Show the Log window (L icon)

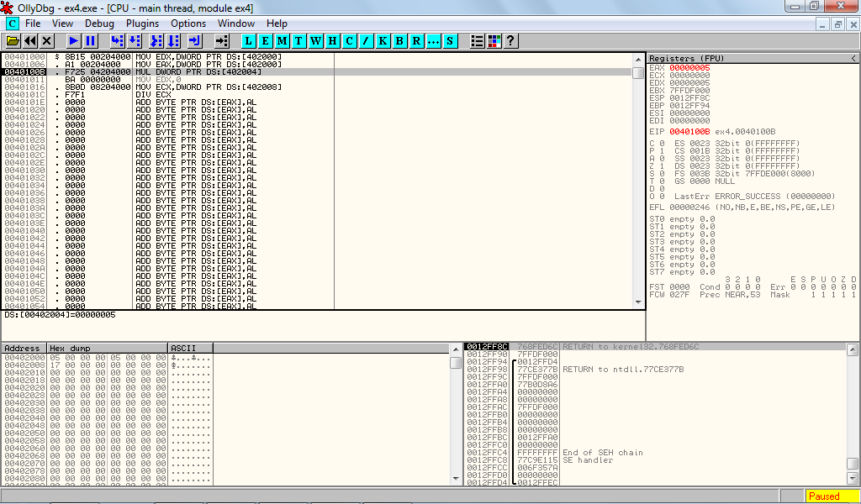click(x=249, y=40)
